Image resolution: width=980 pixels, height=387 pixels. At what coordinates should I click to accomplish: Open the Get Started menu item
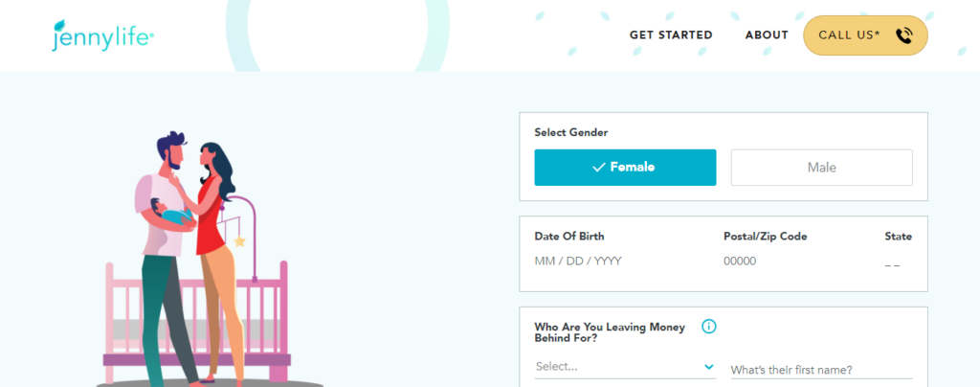[671, 35]
